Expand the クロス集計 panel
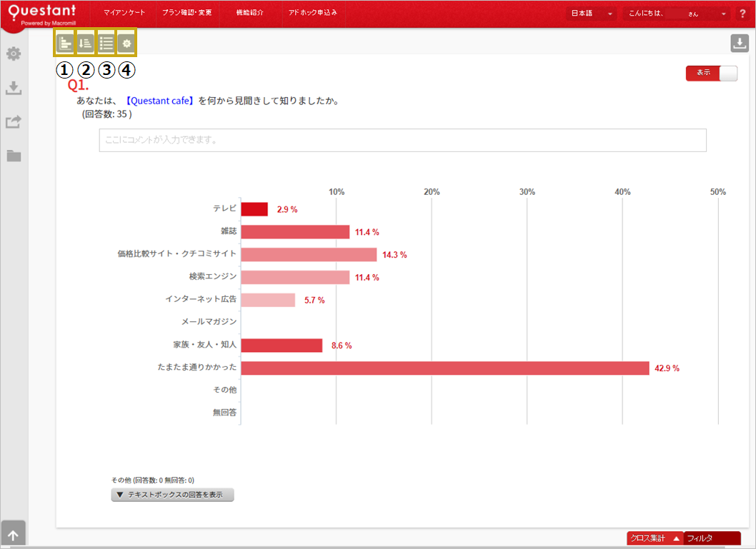 (x=654, y=538)
